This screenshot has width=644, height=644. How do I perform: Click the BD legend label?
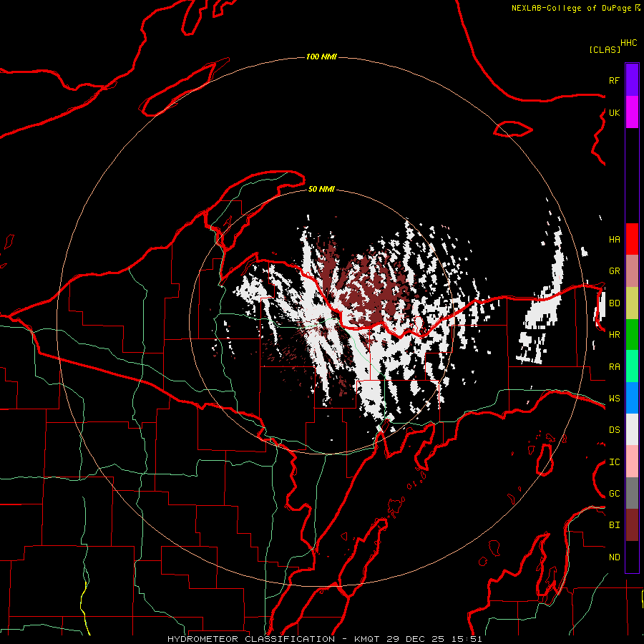(x=614, y=303)
